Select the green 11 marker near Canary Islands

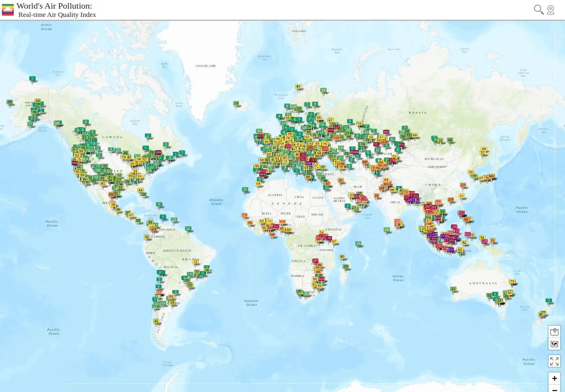coord(245,189)
